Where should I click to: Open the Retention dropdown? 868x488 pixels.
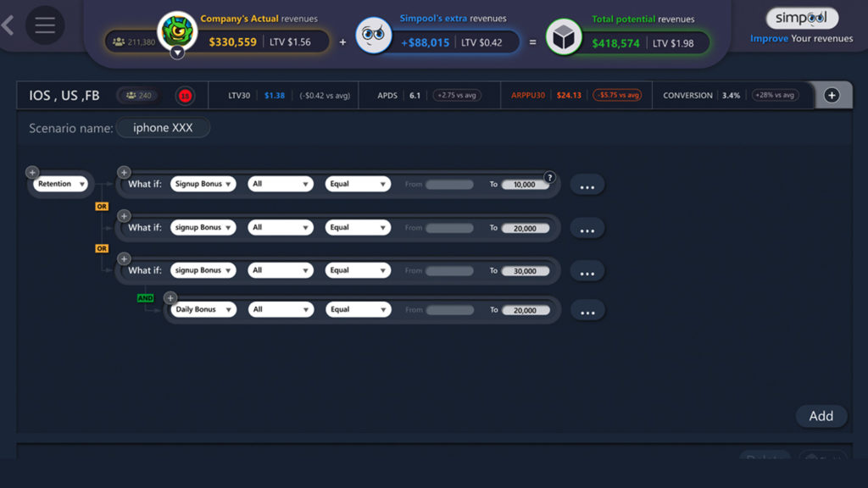[61, 184]
